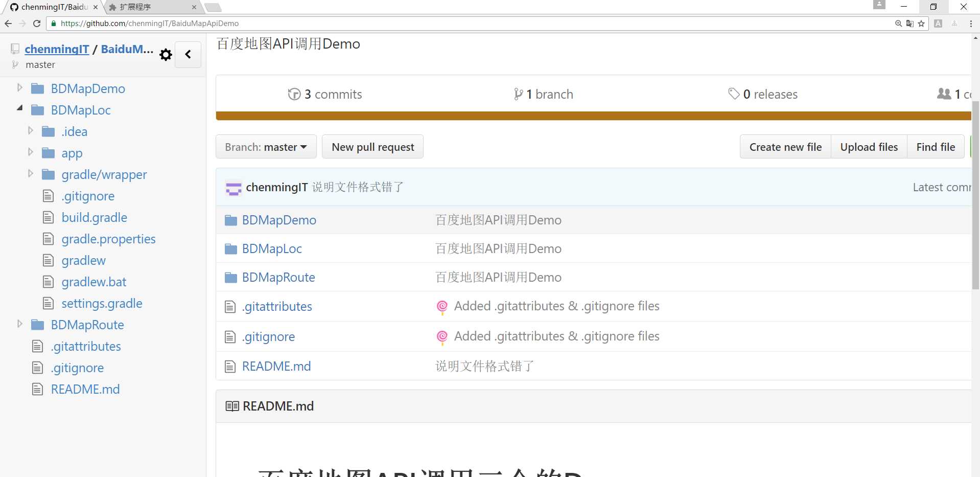Open the 3 commits link
Image resolution: width=980 pixels, height=477 pixels.
(325, 94)
